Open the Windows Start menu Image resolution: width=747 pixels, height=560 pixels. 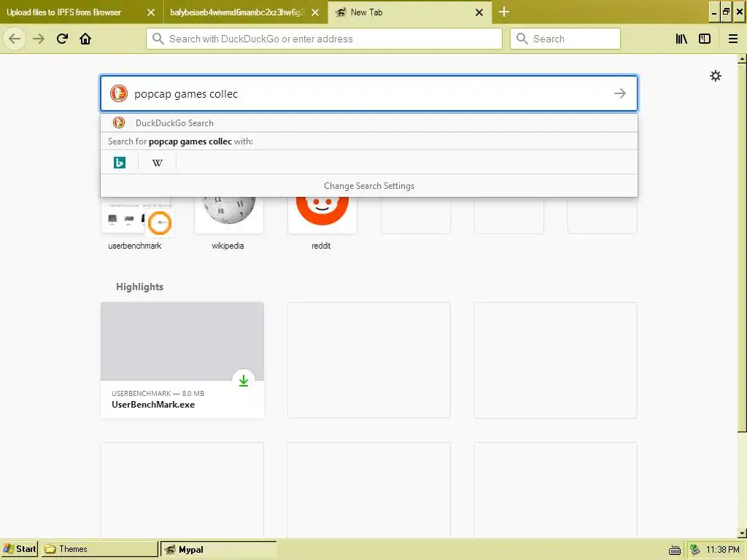tap(19, 549)
